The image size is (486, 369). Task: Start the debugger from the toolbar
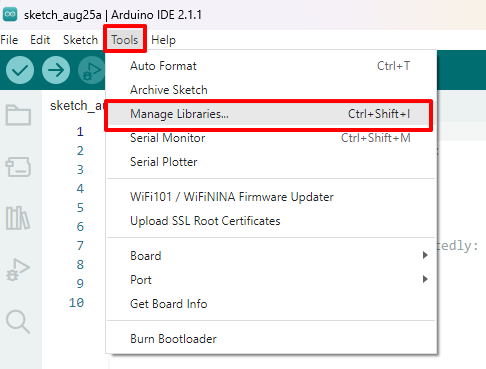[x=91, y=70]
